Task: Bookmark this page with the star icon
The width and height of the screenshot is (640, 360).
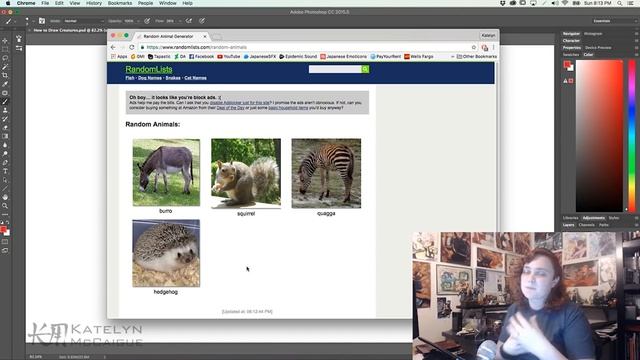Action: [473, 47]
